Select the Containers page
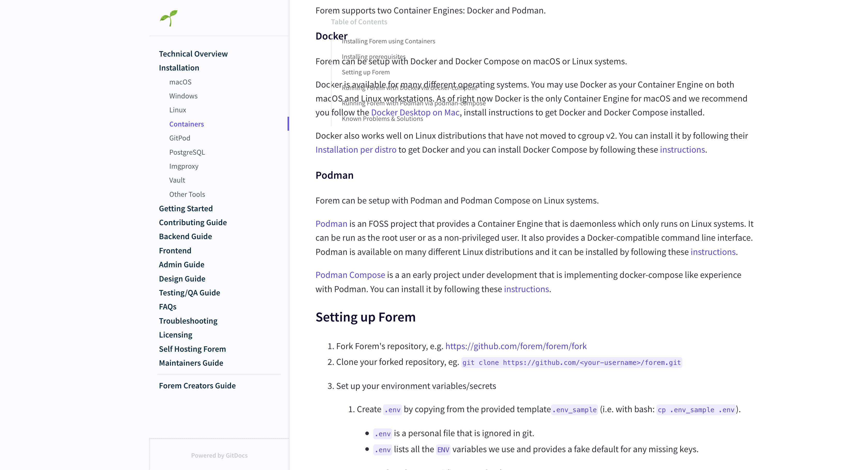The image size is (868, 470). click(187, 124)
